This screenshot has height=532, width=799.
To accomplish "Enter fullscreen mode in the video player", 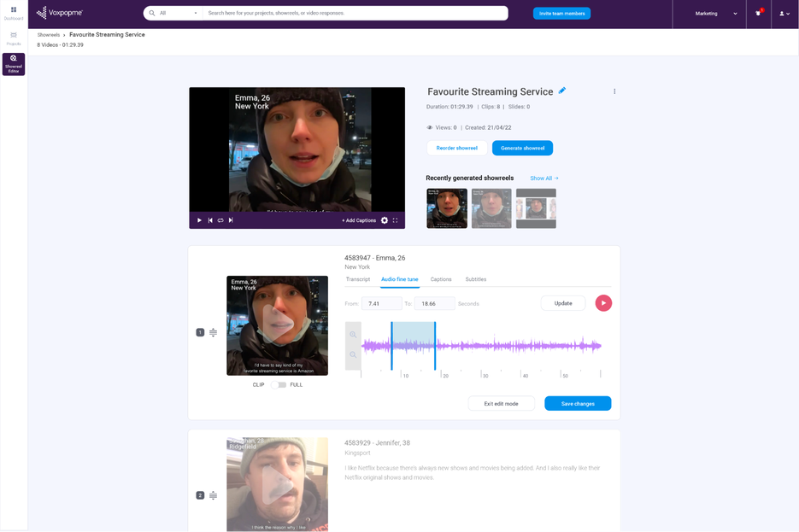I will pyautogui.click(x=394, y=219).
